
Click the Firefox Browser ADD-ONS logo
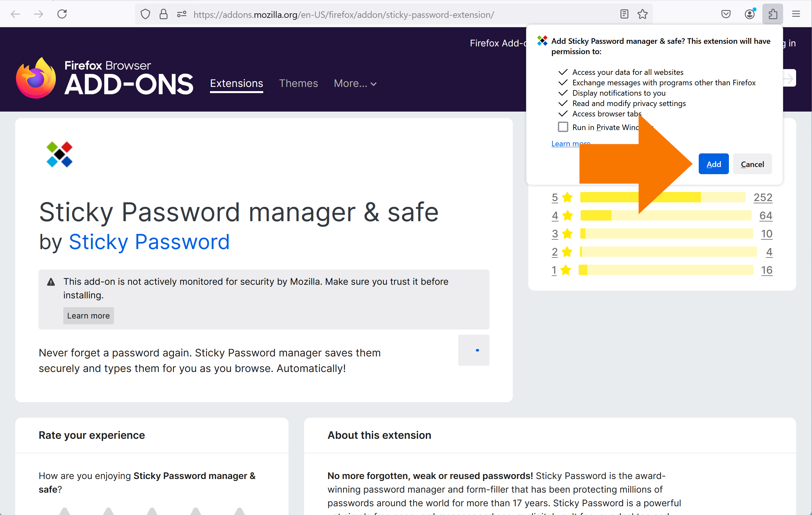point(105,78)
